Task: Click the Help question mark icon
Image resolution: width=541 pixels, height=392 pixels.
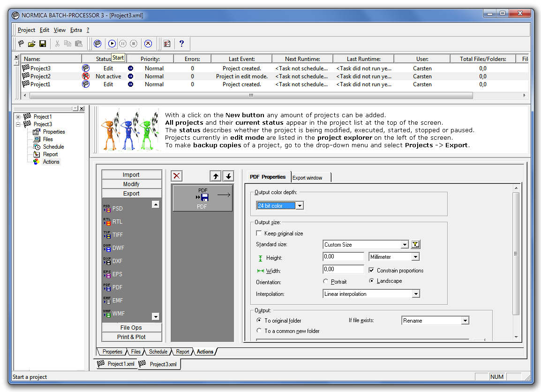Action: coord(181,44)
